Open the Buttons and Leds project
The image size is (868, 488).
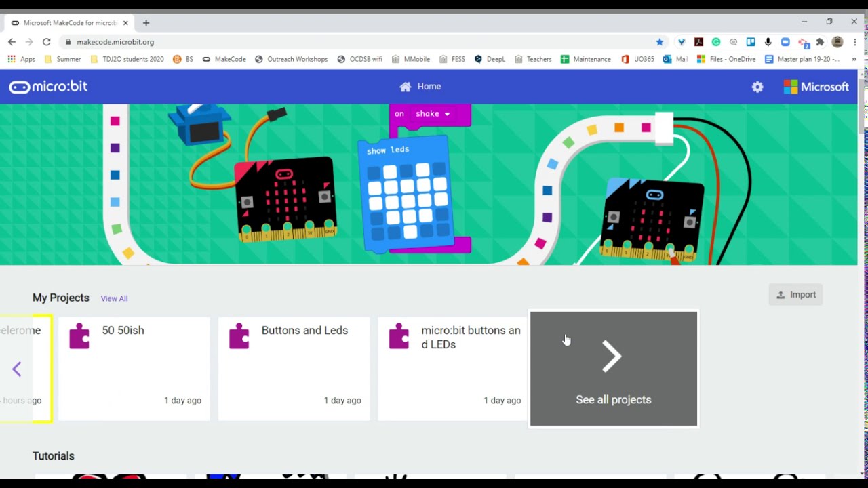click(294, 369)
